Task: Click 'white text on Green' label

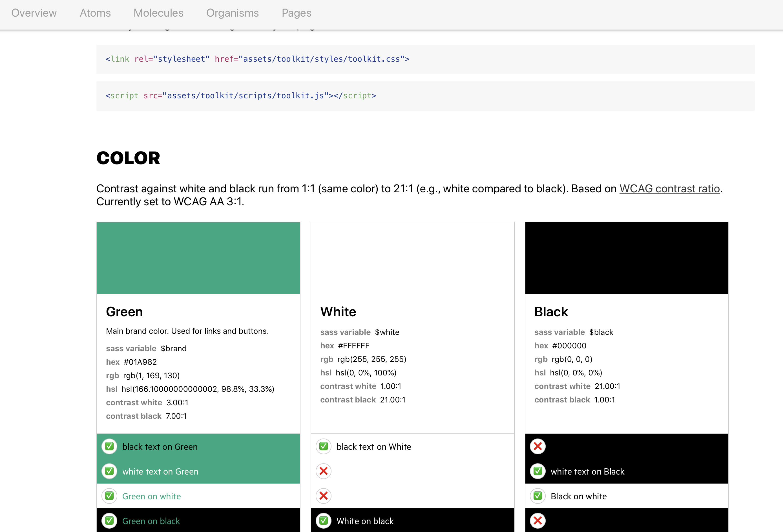Action: (x=160, y=471)
